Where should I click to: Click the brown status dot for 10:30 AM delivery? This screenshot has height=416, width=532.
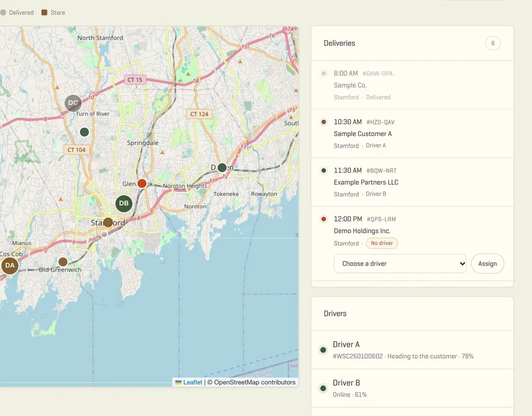click(324, 122)
